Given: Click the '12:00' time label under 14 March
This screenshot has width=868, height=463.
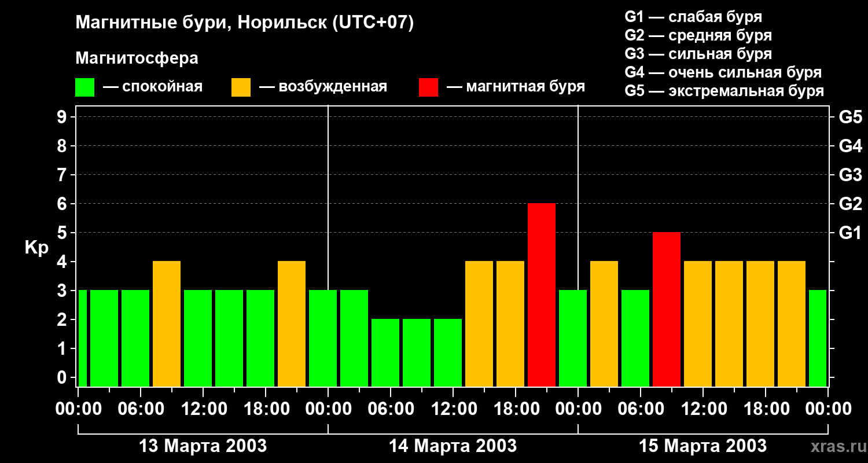Looking at the screenshot, I should tap(453, 409).
